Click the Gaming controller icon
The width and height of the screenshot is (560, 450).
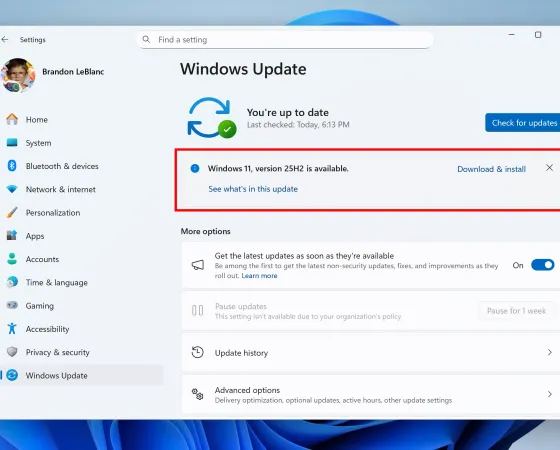coord(12,305)
